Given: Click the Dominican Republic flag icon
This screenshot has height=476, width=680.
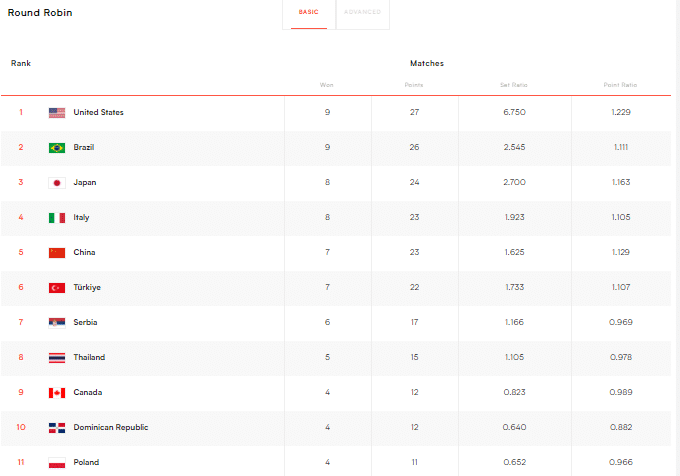Looking at the screenshot, I should coord(57,428).
